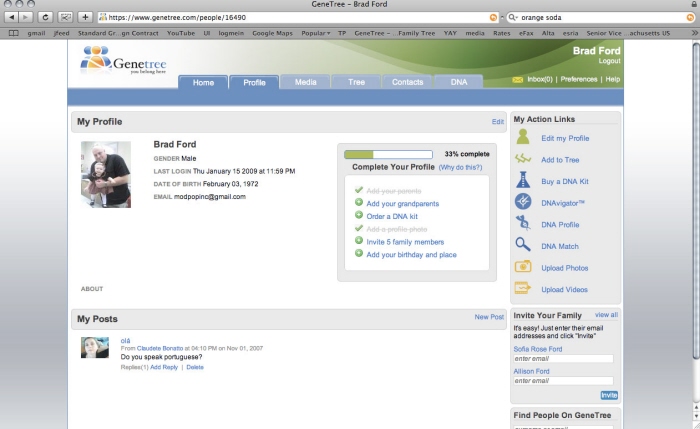The height and width of the screenshot is (429, 700).
Task: Click the 33% complete progress bar
Action: coord(388,154)
